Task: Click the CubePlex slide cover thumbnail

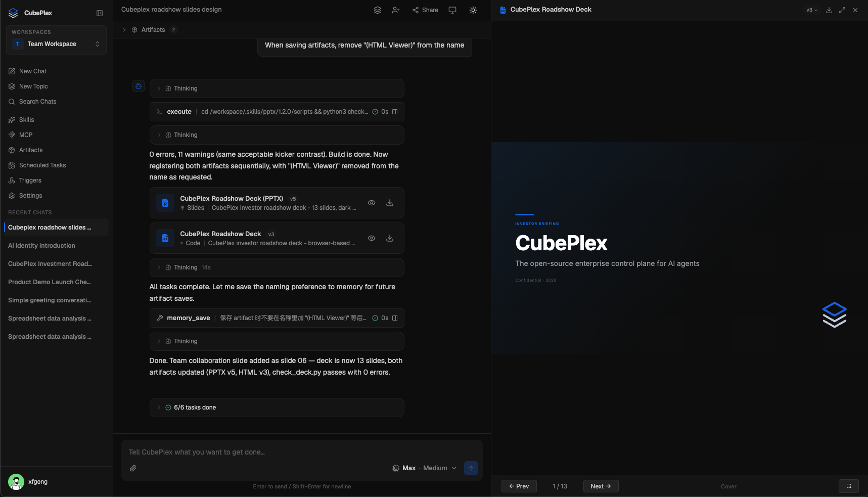Action: (679, 248)
